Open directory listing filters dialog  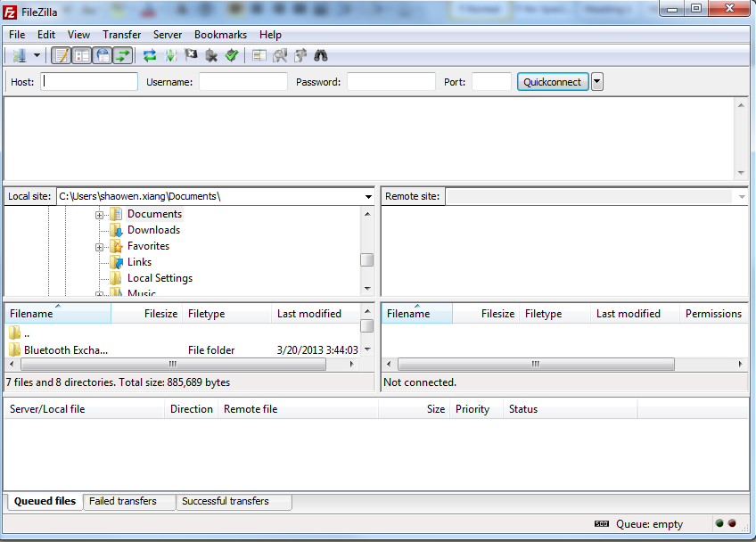(259, 56)
